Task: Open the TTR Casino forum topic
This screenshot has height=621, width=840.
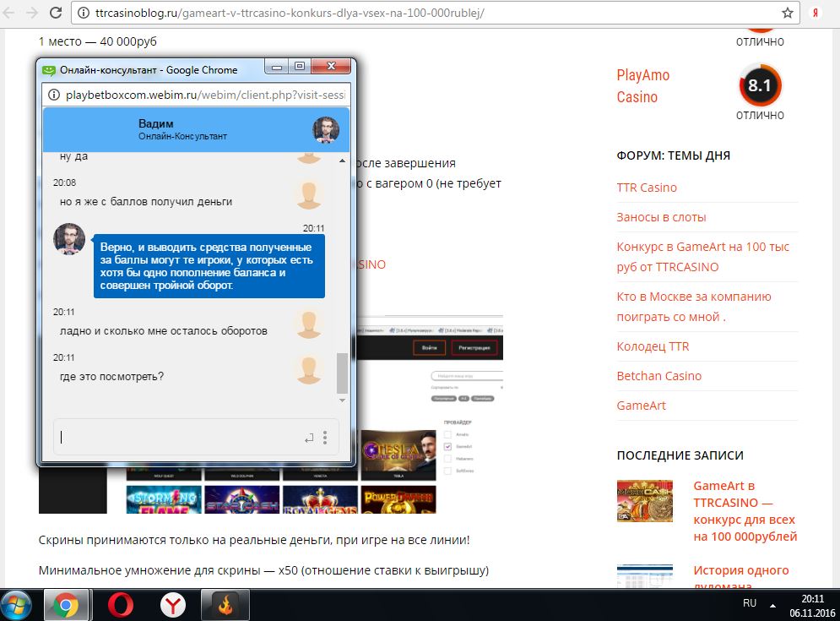Action: click(647, 188)
